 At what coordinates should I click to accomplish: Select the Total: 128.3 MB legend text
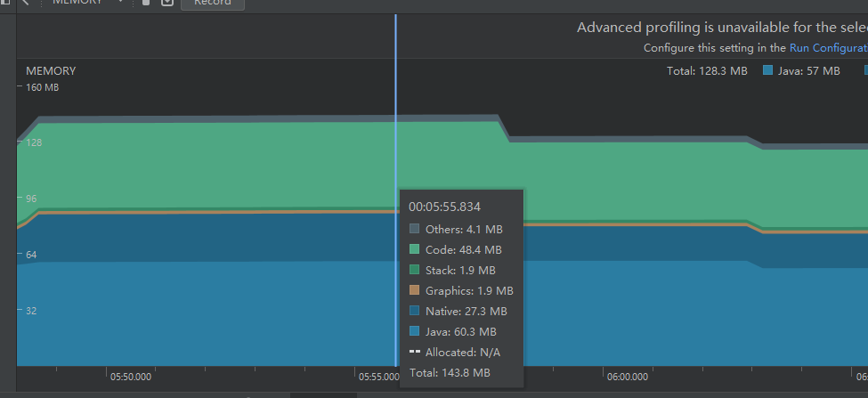[x=707, y=71]
